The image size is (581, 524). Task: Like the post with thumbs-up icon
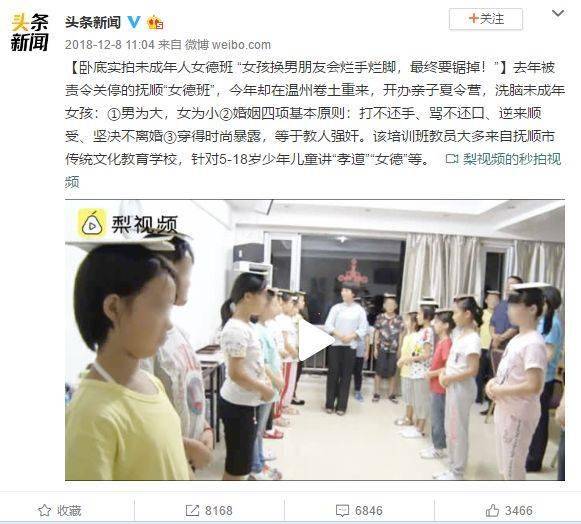tap(492, 511)
